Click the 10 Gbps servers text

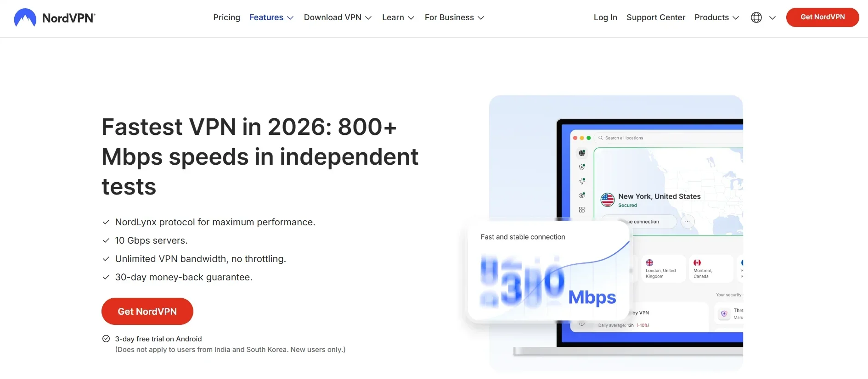[x=152, y=240]
